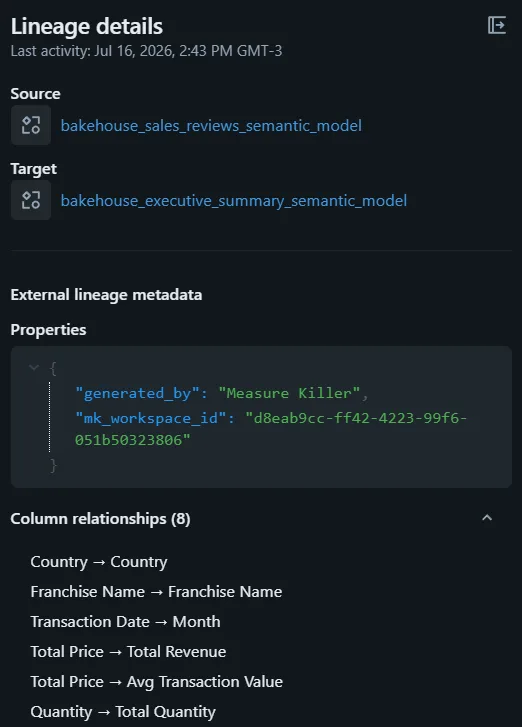This screenshot has height=727, width=522.
Task: Collapse the JSON properties object
Action: [33, 368]
